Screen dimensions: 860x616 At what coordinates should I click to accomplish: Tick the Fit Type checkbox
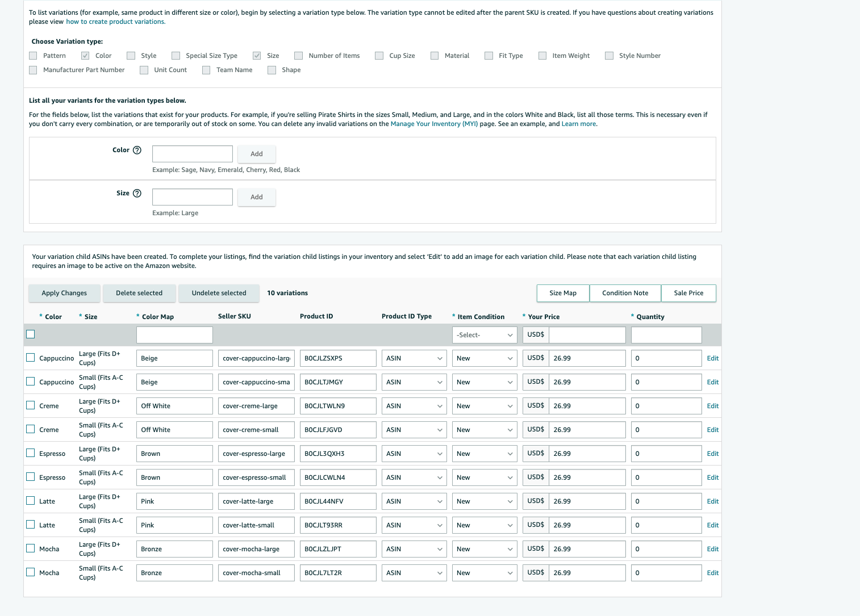pos(489,56)
